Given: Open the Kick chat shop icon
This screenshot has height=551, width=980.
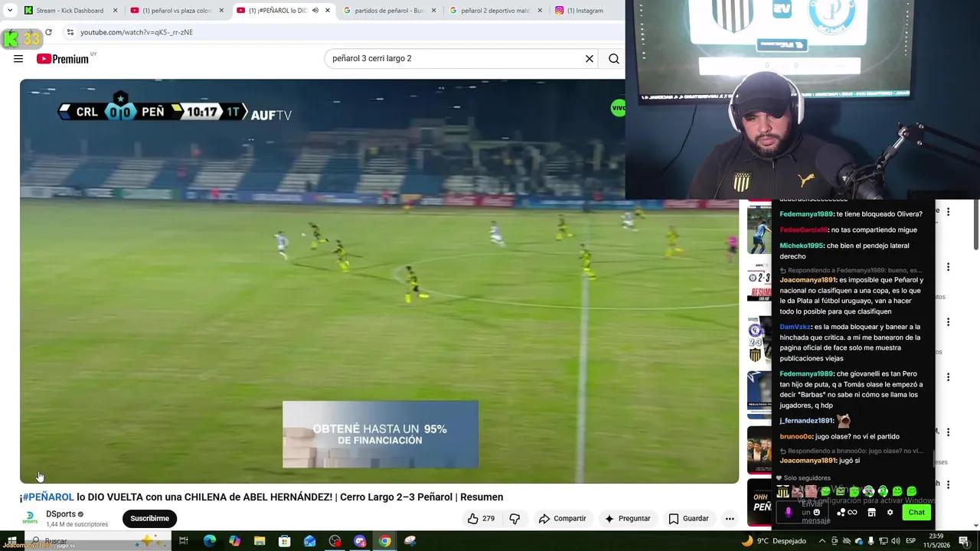Looking at the screenshot, I should [871, 513].
